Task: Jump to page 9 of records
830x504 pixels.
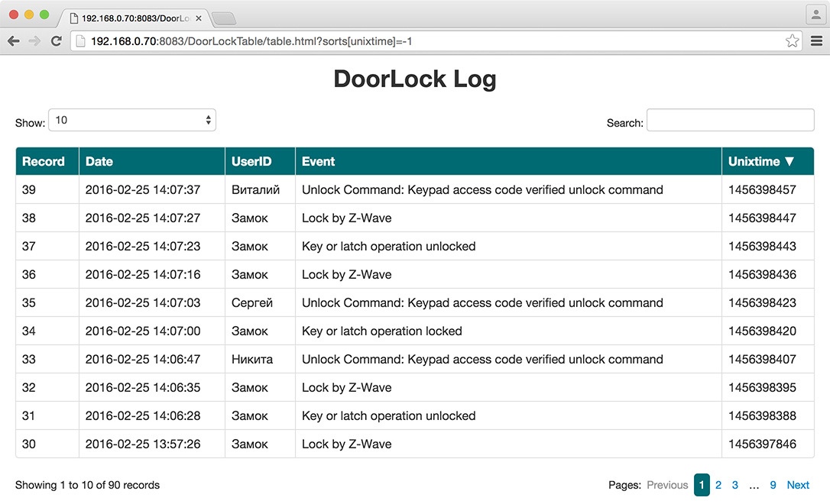Action: coord(773,485)
